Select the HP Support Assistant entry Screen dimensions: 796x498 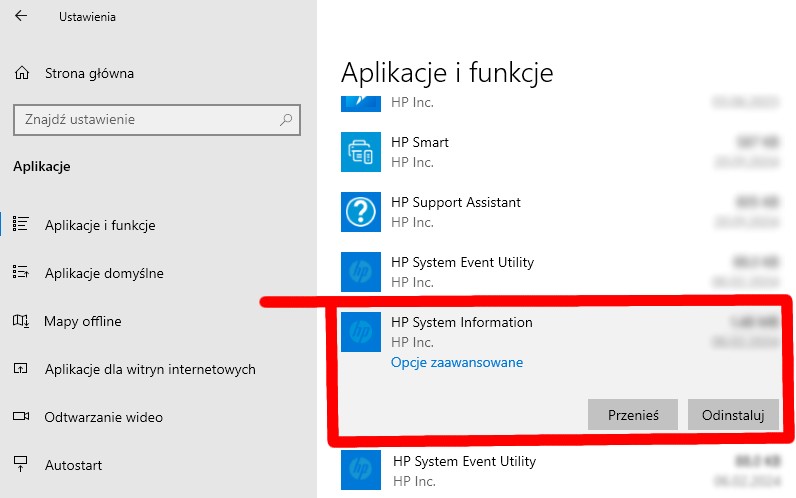click(x=559, y=212)
